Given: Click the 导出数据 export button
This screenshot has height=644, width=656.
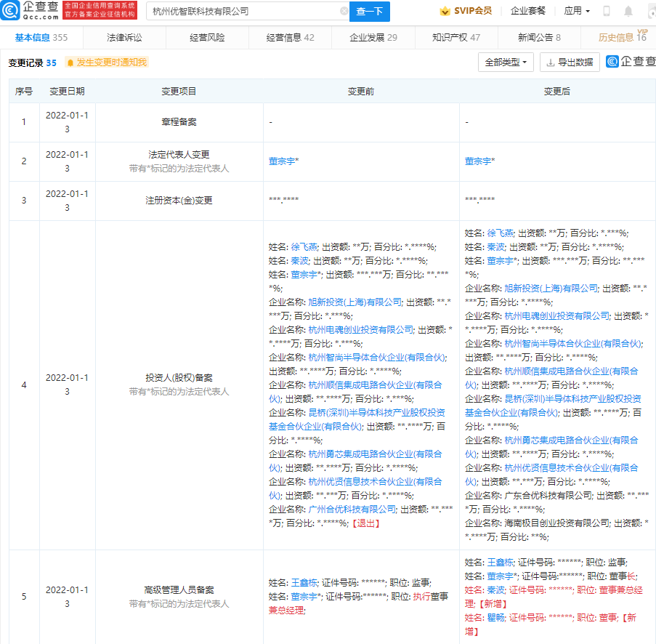Looking at the screenshot, I should coord(570,63).
